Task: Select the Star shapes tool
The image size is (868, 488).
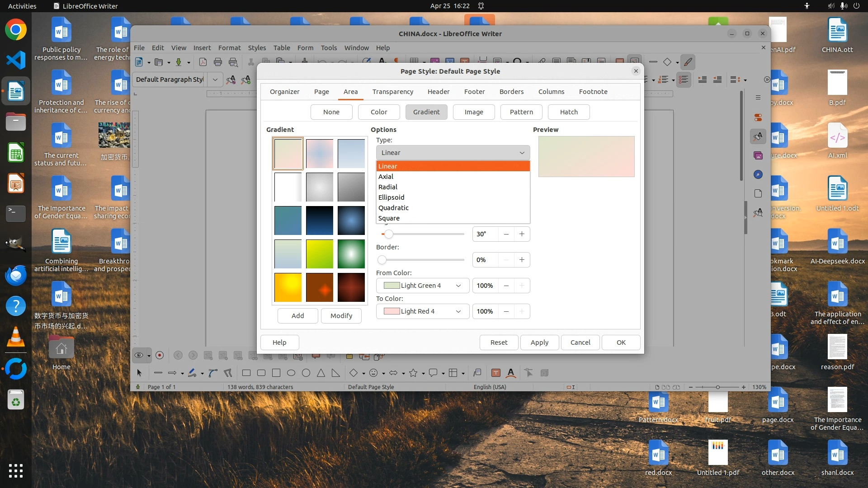Action: tap(413, 373)
